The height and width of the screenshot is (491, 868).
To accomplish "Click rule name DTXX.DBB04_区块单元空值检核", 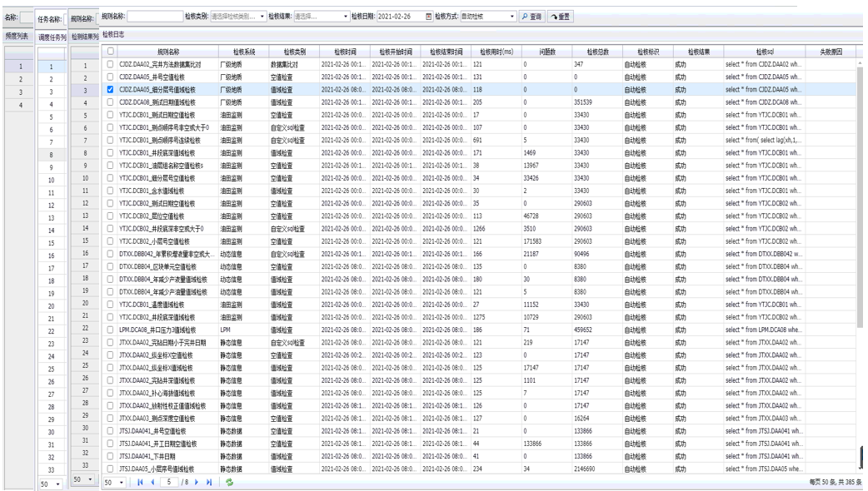I will click(x=157, y=266).
